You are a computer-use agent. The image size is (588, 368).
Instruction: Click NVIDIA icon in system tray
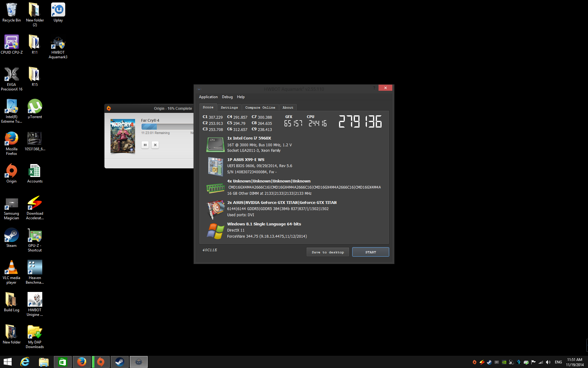tap(504, 362)
